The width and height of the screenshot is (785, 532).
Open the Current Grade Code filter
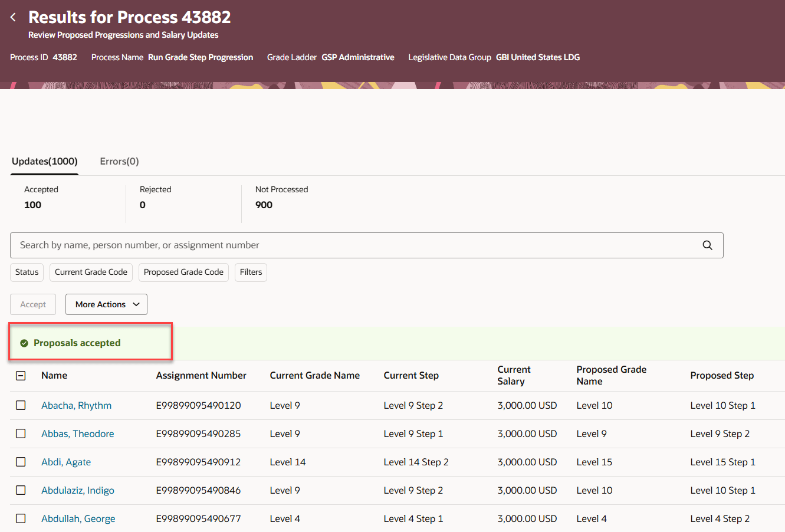point(91,272)
